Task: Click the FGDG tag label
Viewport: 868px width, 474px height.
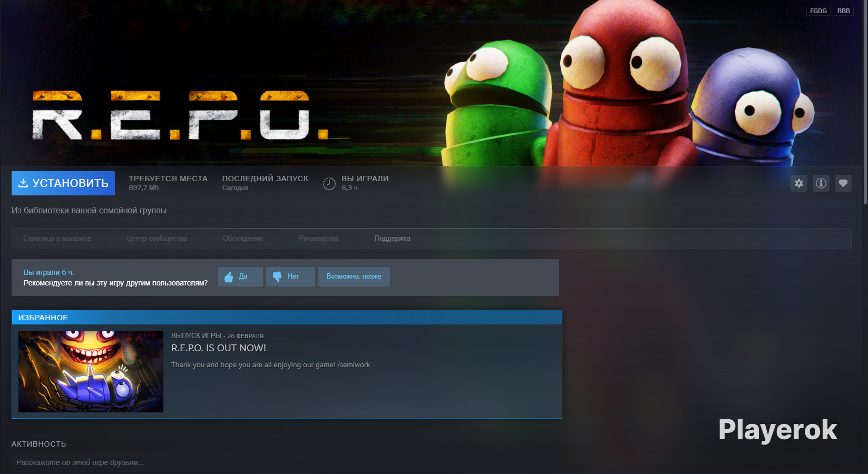Action: click(818, 11)
